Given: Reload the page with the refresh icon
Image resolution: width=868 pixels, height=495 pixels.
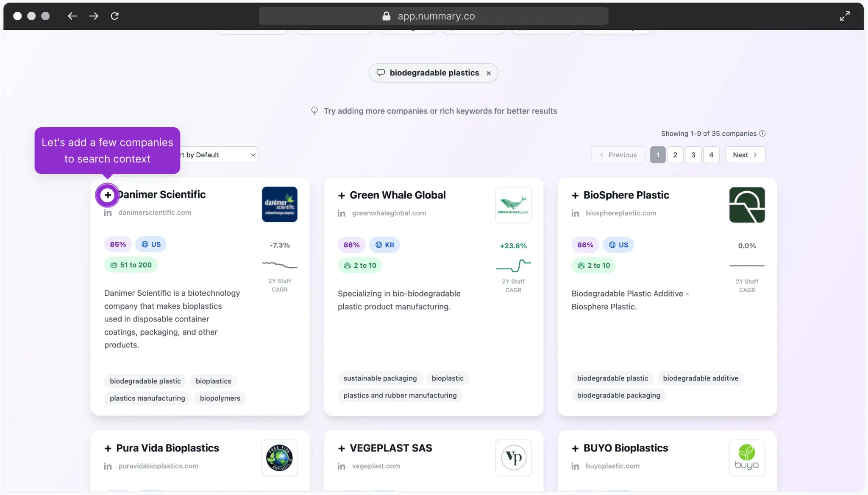Looking at the screenshot, I should tap(114, 16).
